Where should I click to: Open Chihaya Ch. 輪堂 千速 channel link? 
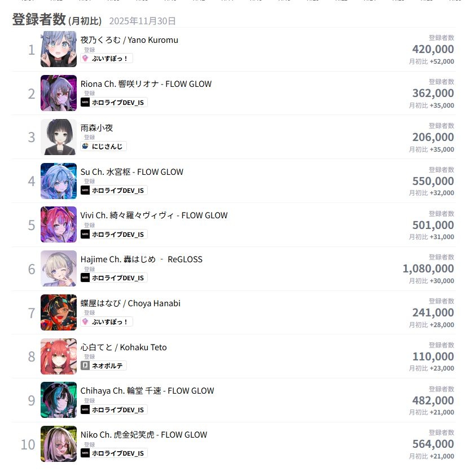point(147,391)
